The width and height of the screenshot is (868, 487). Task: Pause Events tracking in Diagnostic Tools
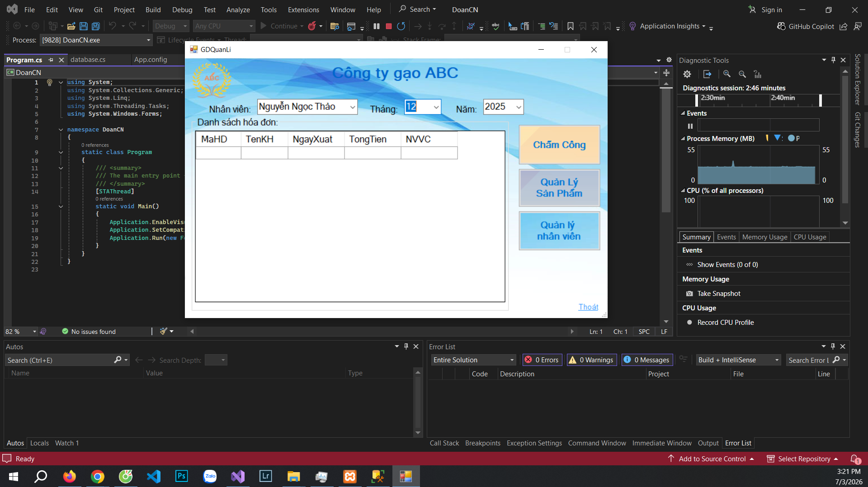pyautogui.click(x=690, y=126)
